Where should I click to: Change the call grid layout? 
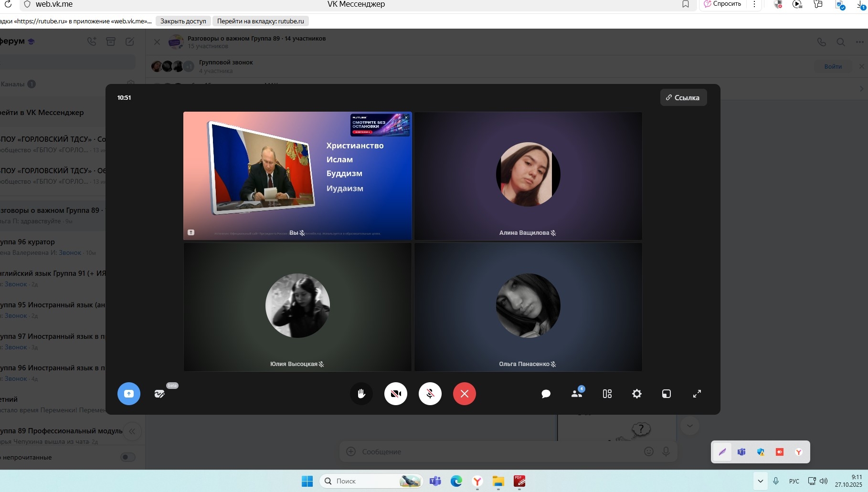pos(607,394)
